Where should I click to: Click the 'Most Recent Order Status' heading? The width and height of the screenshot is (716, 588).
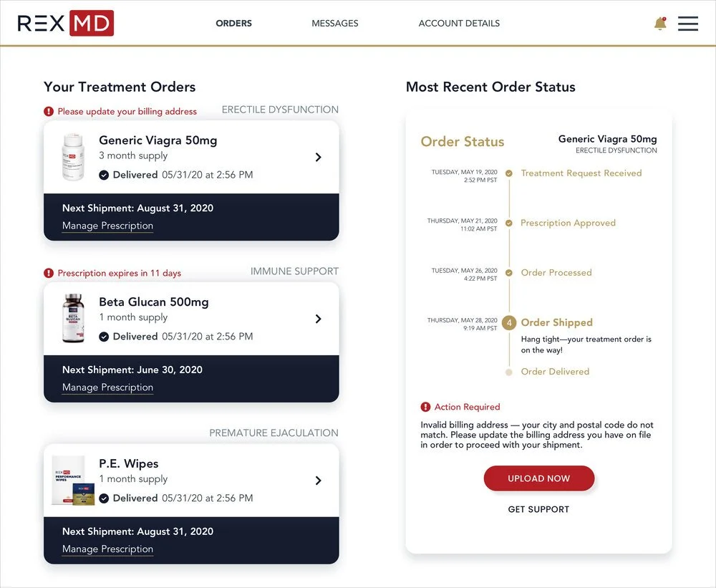pos(490,87)
